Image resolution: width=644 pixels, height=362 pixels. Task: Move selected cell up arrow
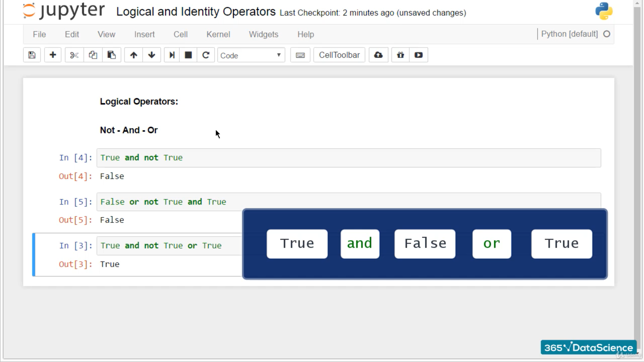[x=133, y=55]
